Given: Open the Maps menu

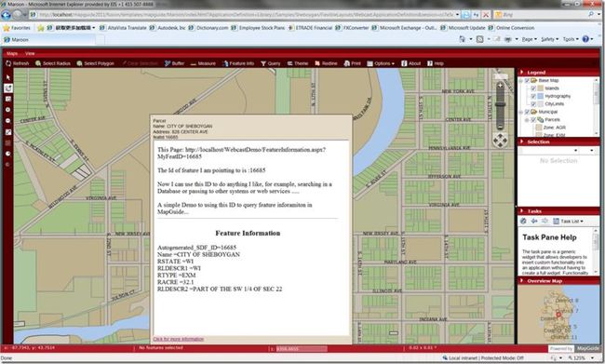Looking at the screenshot, I should point(11,53).
